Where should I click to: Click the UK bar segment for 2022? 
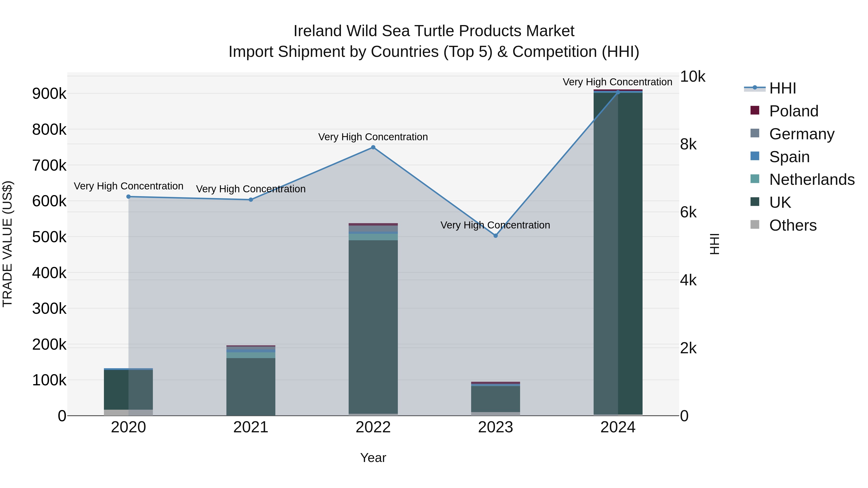373,327
